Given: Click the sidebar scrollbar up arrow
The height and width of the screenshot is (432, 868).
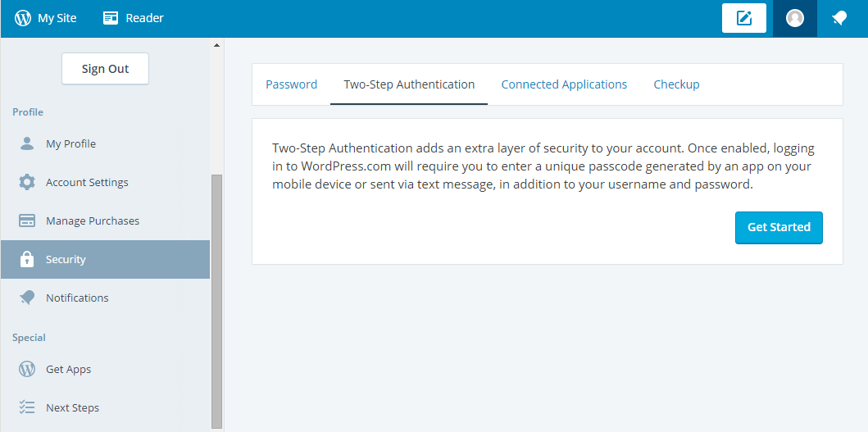Looking at the screenshot, I should pyautogui.click(x=216, y=45).
